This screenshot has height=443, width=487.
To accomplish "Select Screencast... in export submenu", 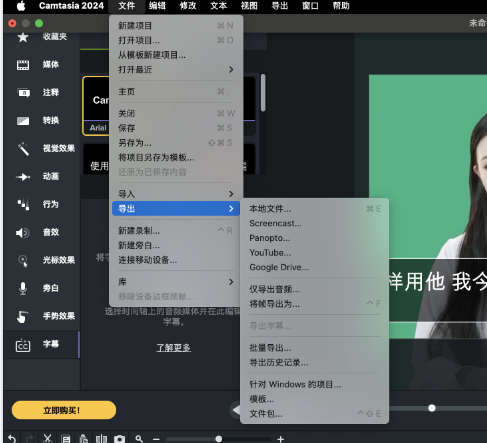I will pyautogui.click(x=314, y=223).
